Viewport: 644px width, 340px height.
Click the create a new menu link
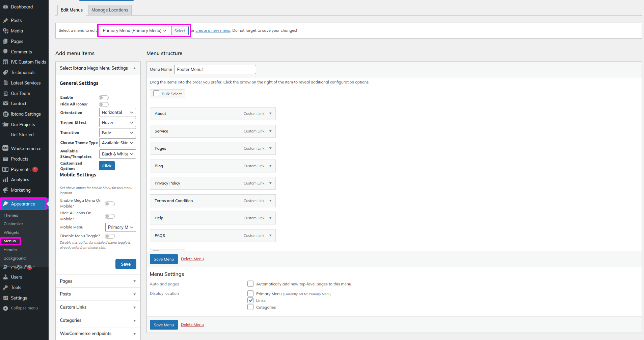click(x=213, y=30)
